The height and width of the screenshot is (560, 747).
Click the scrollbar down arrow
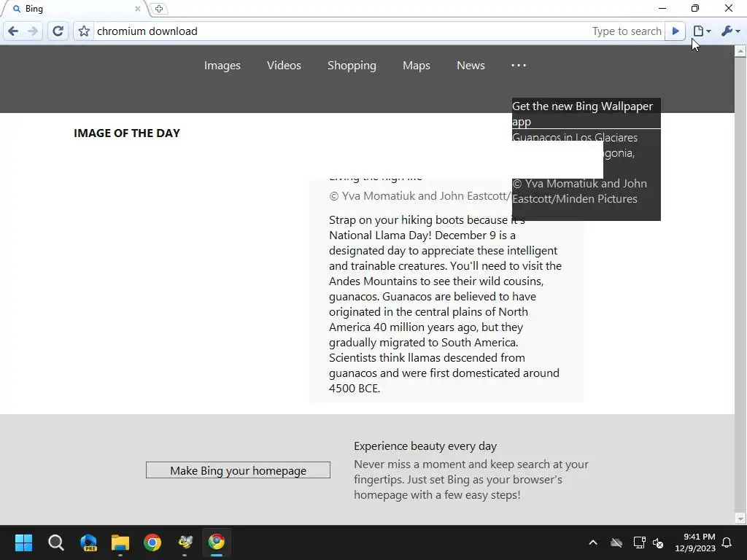[740, 518]
